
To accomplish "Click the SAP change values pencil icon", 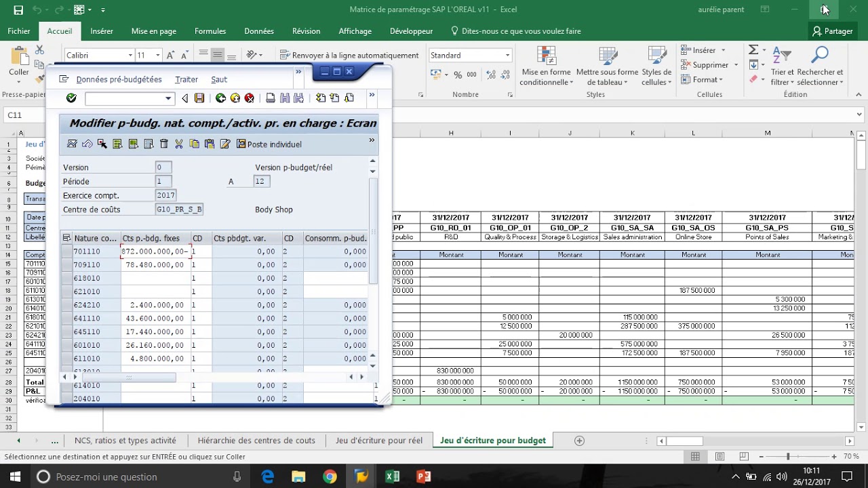I will pyautogui.click(x=224, y=144).
